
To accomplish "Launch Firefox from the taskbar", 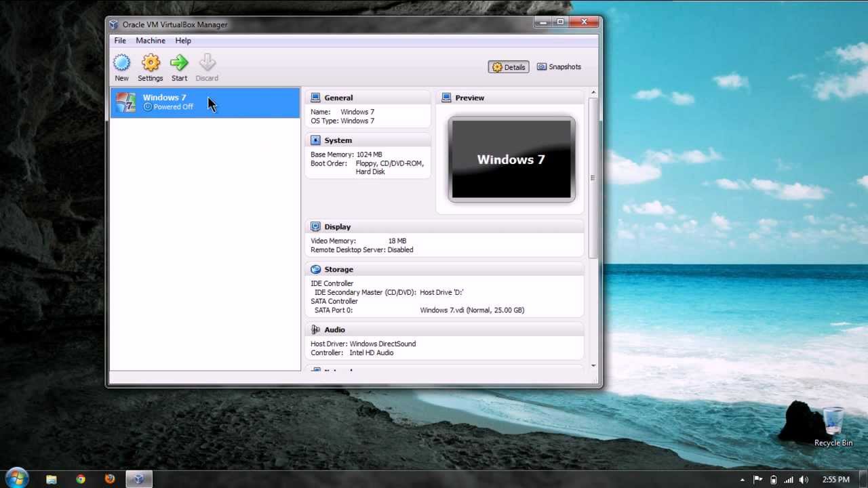I will (110, 479).
